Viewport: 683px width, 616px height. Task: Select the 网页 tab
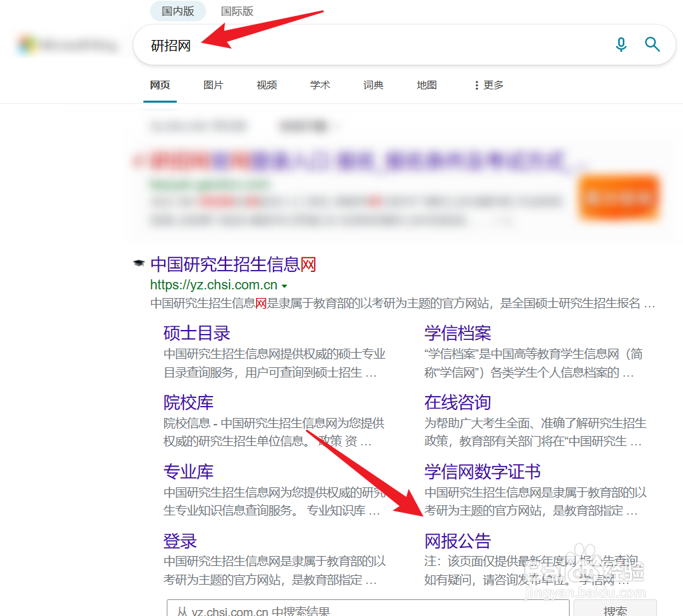160,85
